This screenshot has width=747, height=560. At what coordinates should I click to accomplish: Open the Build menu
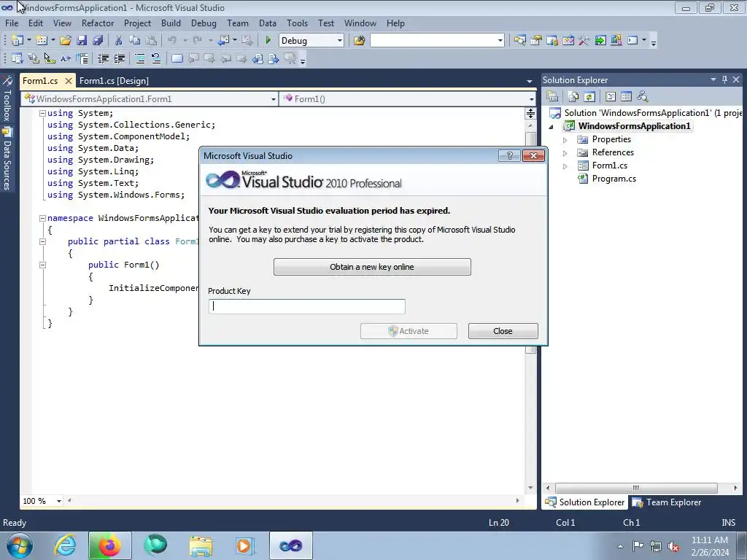[x=171, y=23]
